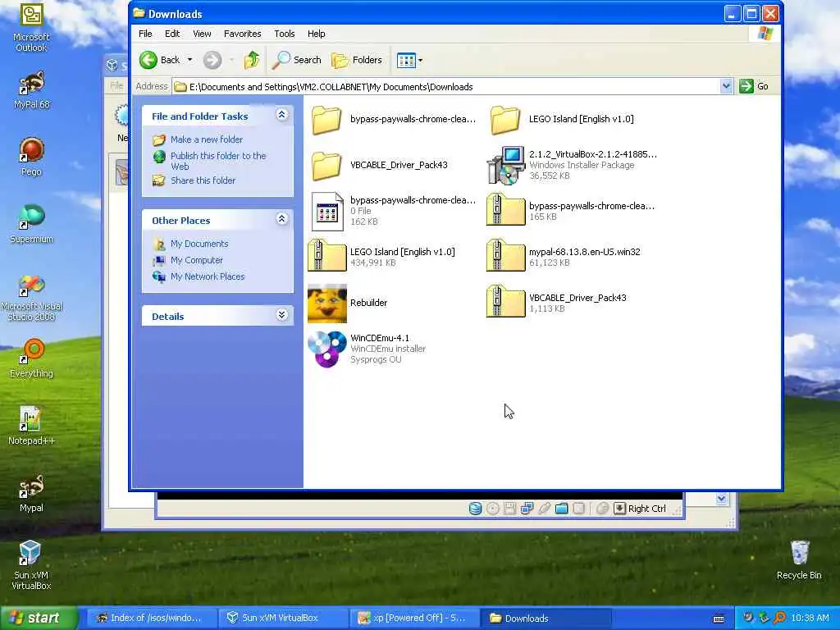Click the Up one level folder icon

pos(252,60)
